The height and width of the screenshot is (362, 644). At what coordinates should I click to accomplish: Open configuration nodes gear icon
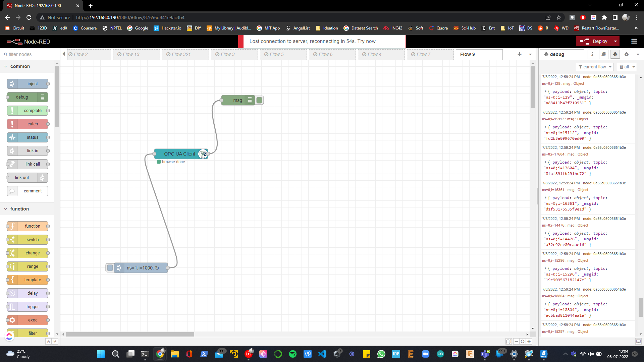tap(627, 54)
